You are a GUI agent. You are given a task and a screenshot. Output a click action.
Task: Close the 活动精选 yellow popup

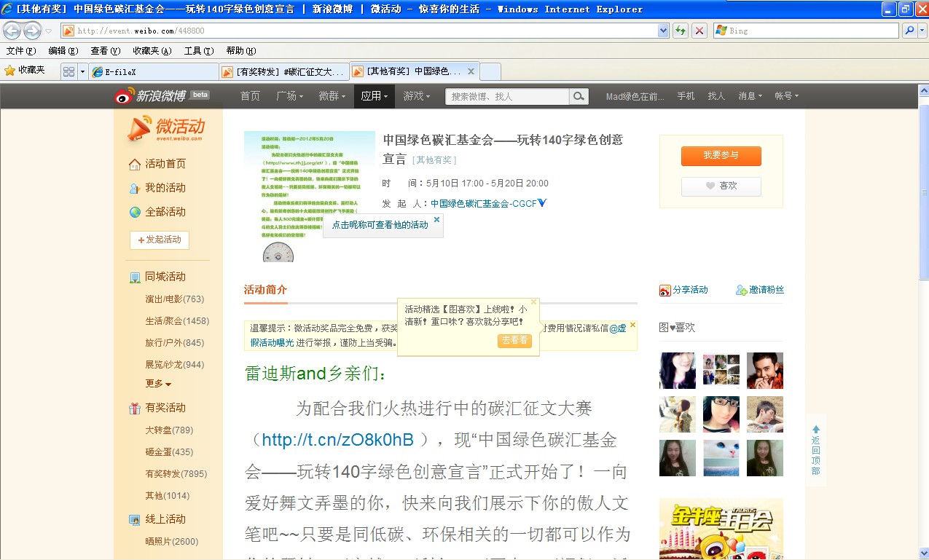[533, 301]
